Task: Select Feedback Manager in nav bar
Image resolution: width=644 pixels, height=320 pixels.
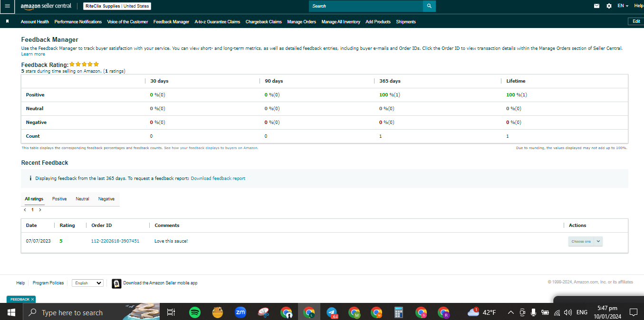Action: coord(171,22)
